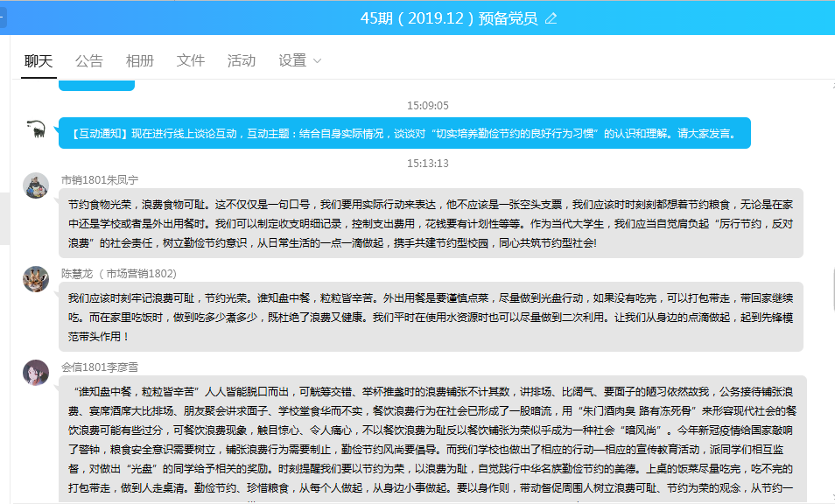Open the 文件 tab
This screenshot has height=504, width=835.
click(191, 61)
